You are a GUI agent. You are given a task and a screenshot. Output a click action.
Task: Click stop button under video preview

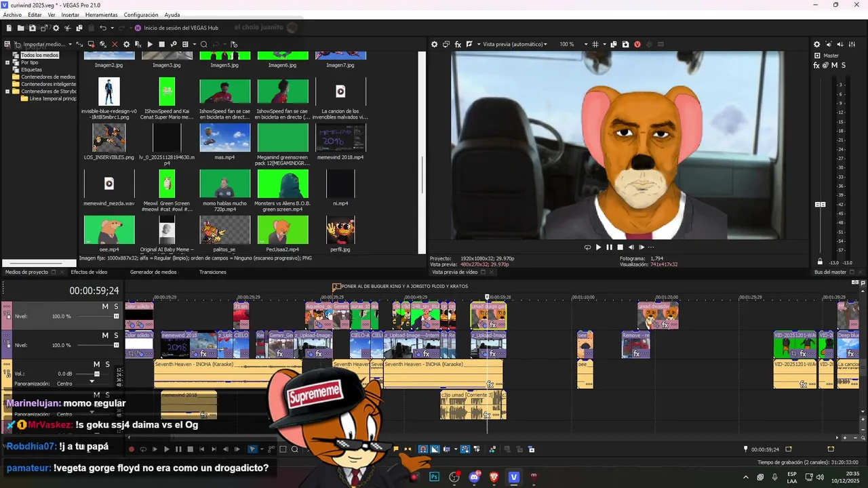coord(620,247)
